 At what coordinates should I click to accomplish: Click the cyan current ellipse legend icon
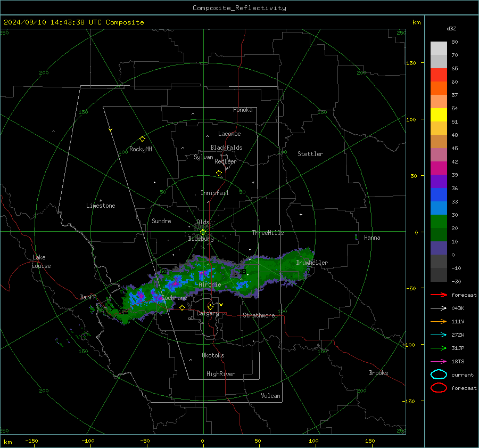click(x=439, y=374)
